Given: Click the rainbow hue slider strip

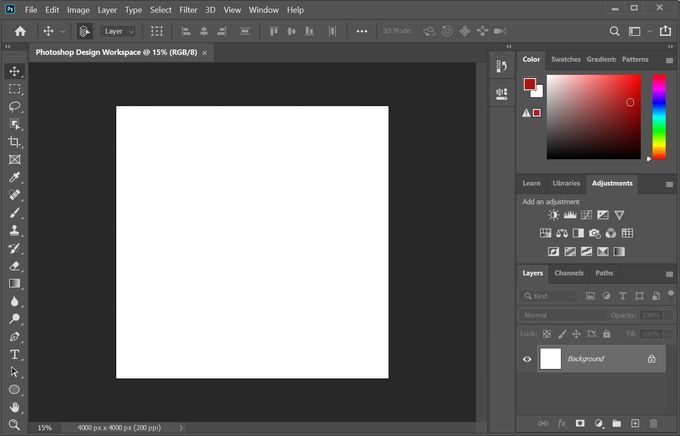Looking at the screenshot, I should point(659,117).
